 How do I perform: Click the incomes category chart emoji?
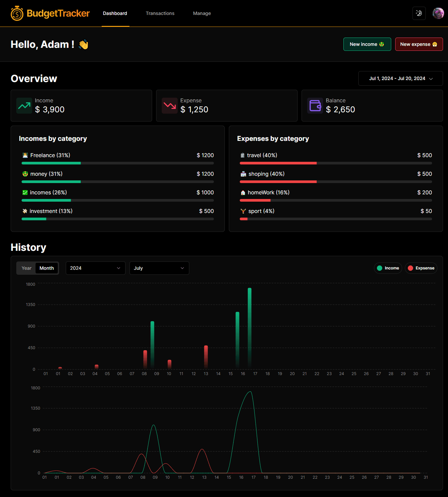25,192
